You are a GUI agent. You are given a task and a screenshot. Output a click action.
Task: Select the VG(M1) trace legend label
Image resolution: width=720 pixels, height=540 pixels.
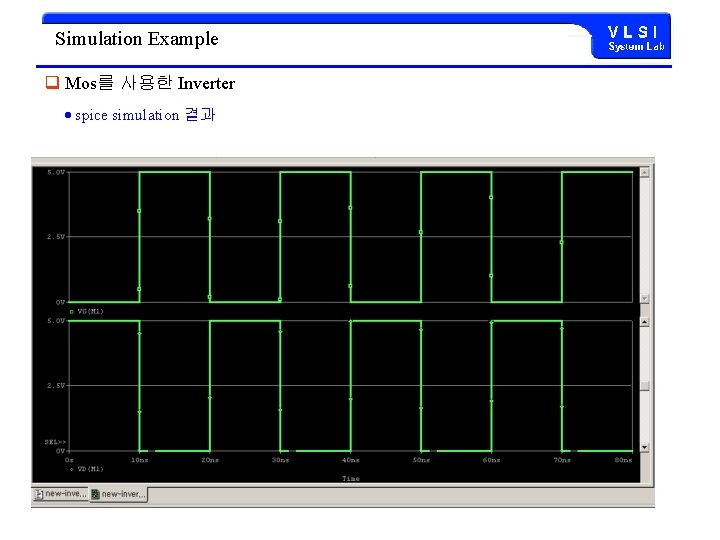tap(90, 311)
